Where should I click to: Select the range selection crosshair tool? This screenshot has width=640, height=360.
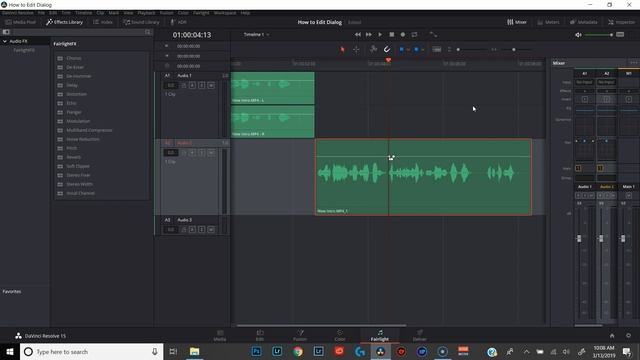(356, 49)
